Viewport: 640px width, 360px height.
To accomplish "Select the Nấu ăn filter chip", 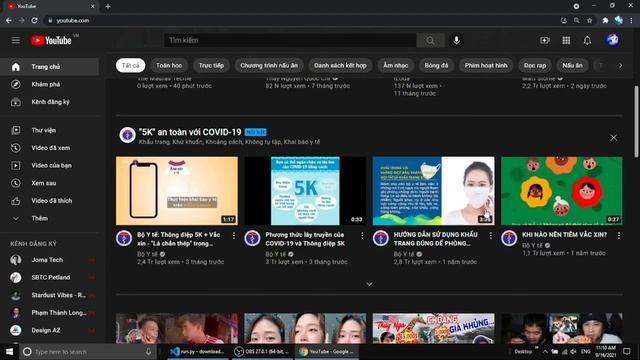I will [572, 65].
